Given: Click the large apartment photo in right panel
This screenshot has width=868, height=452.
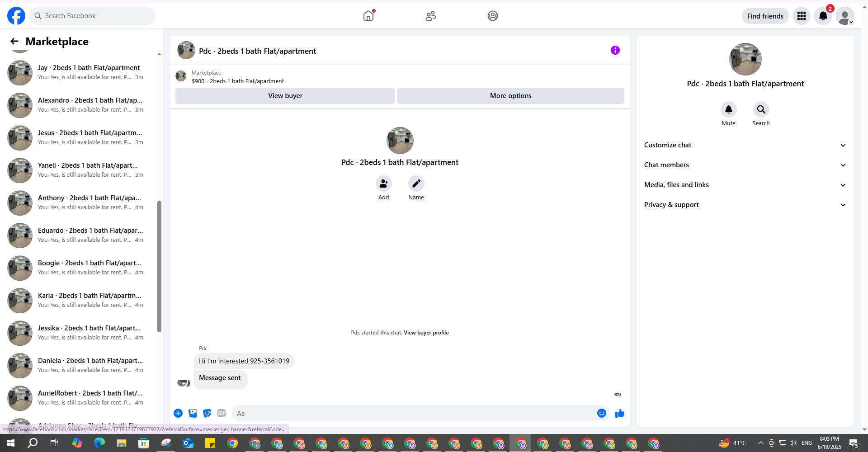Looking at the screenshot, I should [745, 59].
